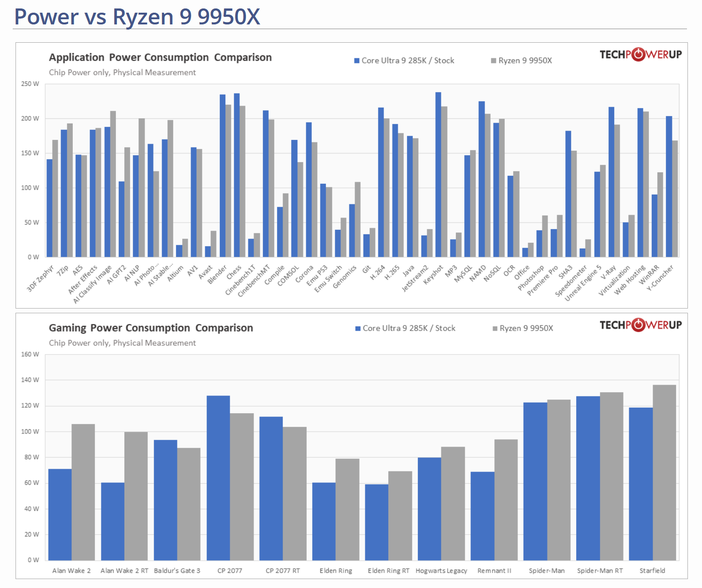The width and height of the screenshot is (702, 588).
Task: Click the 'Baldur's Gate 3' game label
Action: pos(177,571)
